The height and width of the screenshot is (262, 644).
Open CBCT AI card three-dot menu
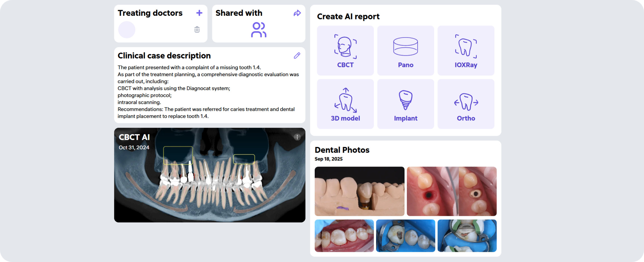(297, 137)
